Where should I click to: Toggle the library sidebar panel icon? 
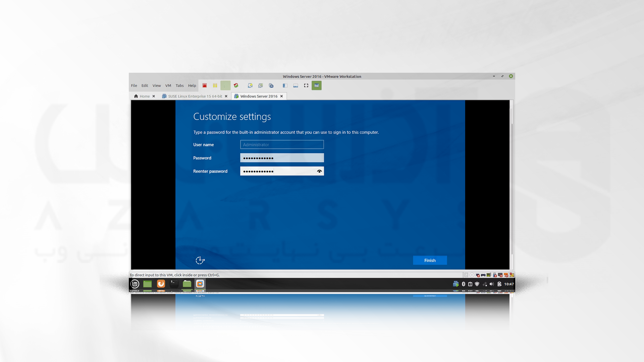point(285,85)
